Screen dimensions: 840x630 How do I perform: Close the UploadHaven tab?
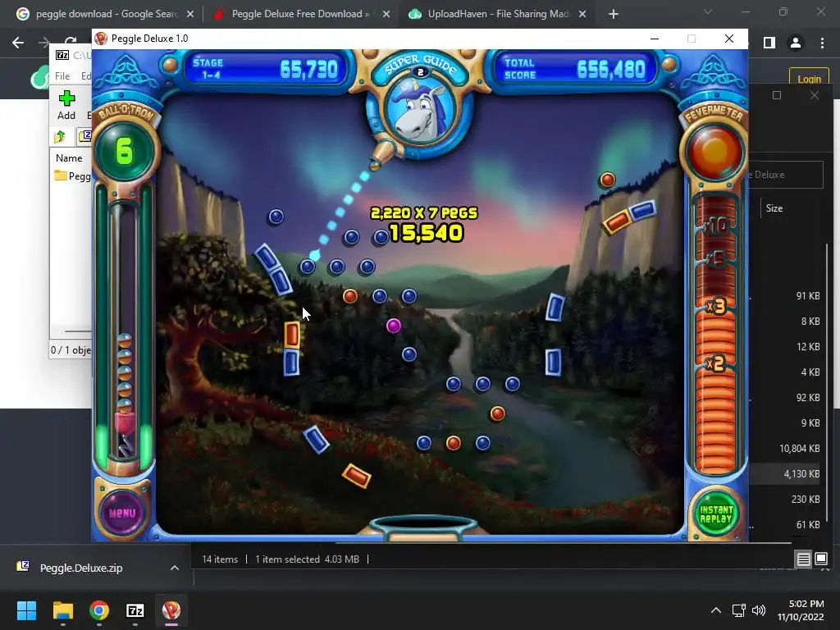(582, 15)
